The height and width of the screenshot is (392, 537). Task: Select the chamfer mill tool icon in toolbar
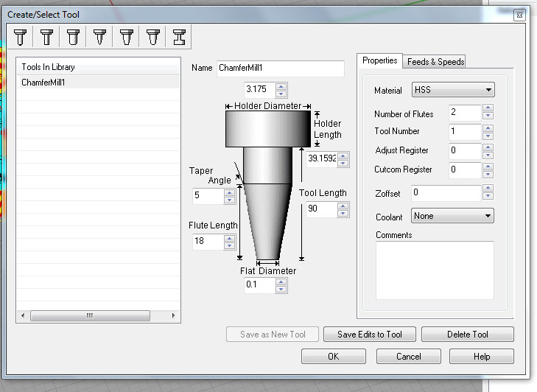click(x=126, y=37)
